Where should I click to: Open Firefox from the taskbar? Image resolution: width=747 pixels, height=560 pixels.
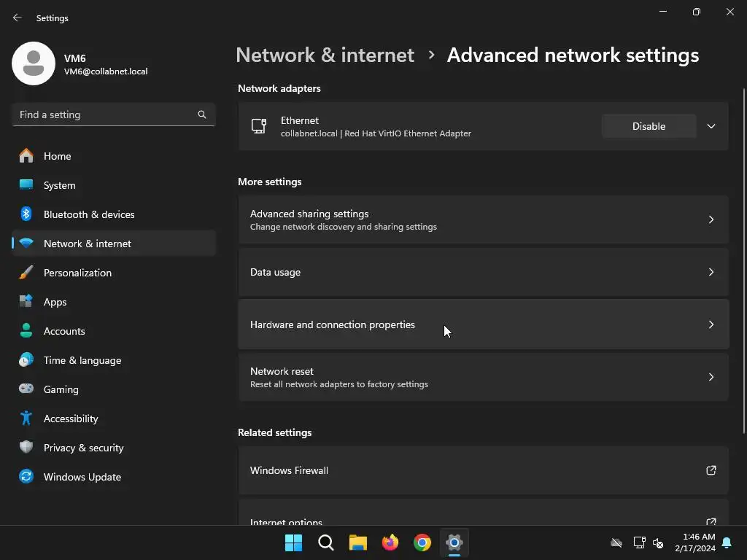[390, 542]
